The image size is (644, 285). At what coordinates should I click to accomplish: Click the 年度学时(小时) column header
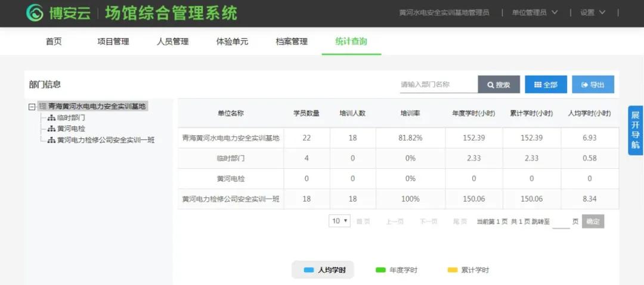(473, 113)
